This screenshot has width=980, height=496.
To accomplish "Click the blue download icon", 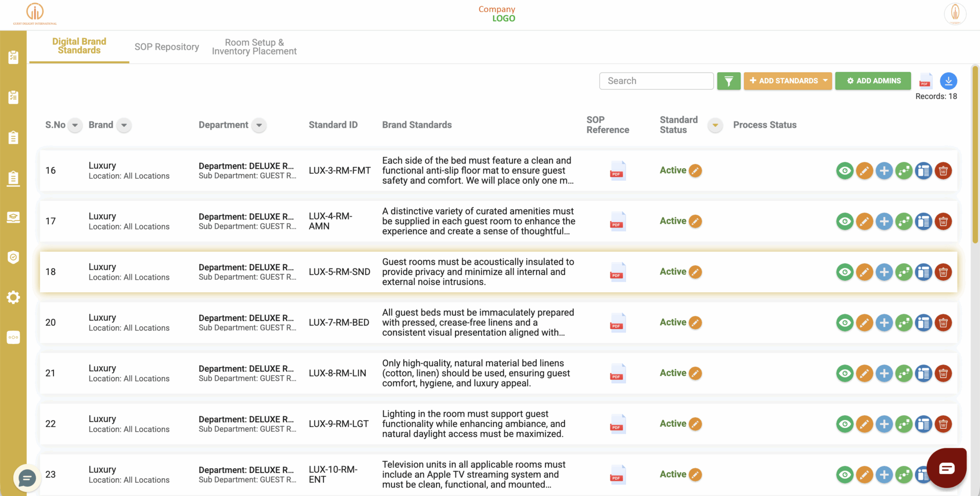I will [x=948, y=81].
